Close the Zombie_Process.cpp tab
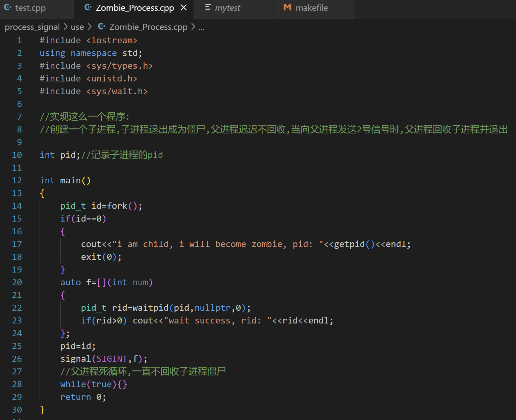The width and height of the screenshot is (516, 420). coord(184,8)
